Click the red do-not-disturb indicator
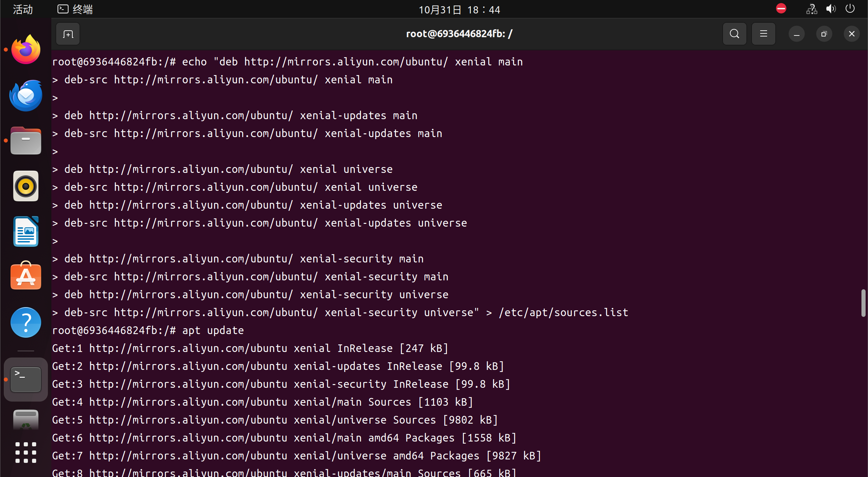Viewport: 868px width, 477px height. tap(781, 9)
